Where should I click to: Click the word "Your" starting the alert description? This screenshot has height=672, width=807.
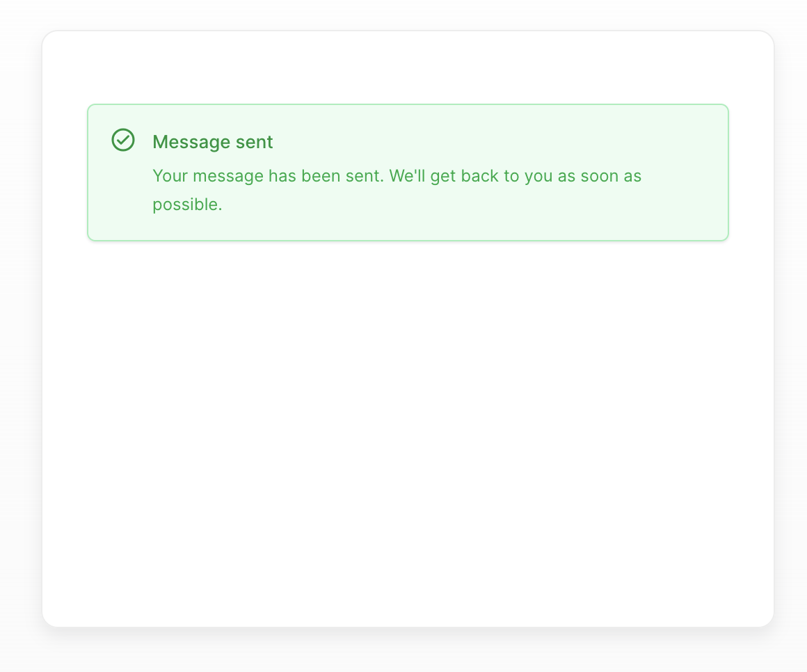pyautogui.click(x=170, y=176)
